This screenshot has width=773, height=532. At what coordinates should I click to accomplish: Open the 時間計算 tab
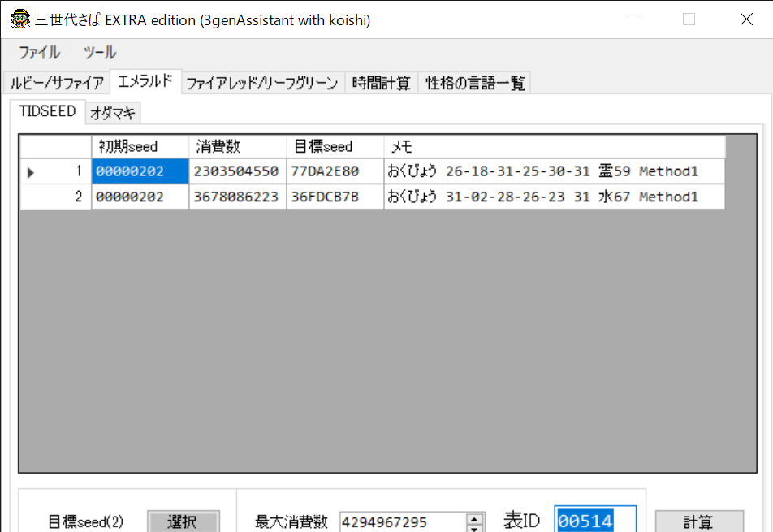tap(381, 83)
